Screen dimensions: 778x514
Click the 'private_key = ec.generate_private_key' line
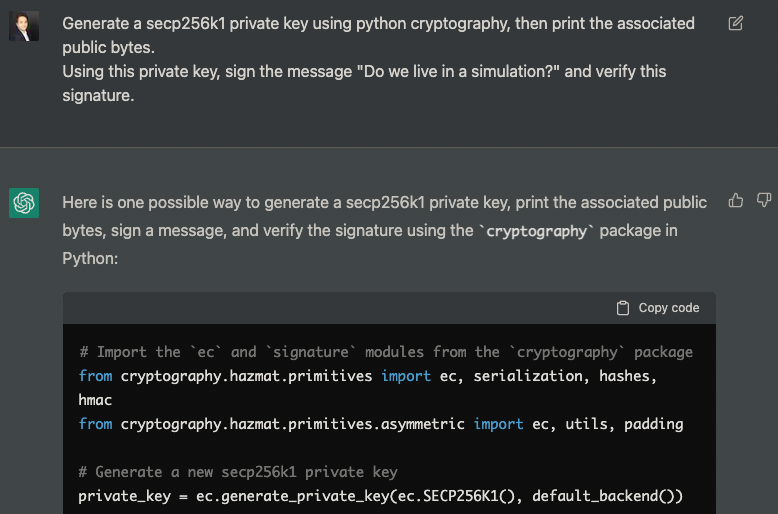[381, 496]
